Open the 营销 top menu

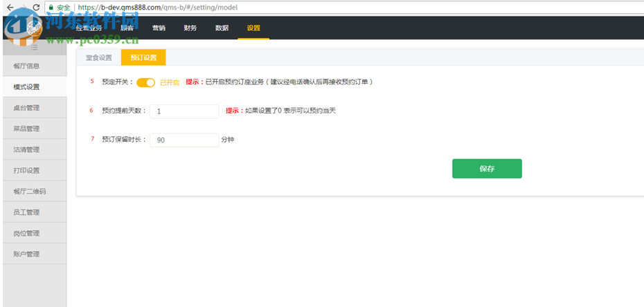pyautogui.click(x=159, y=28)
